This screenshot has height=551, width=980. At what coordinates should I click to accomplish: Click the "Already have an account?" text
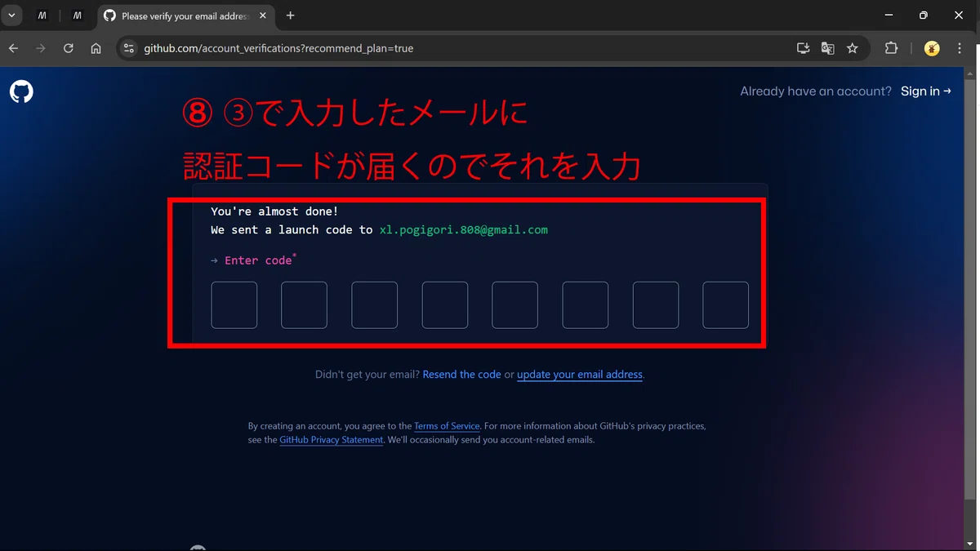pyautogui.click(x=816, y=91)
